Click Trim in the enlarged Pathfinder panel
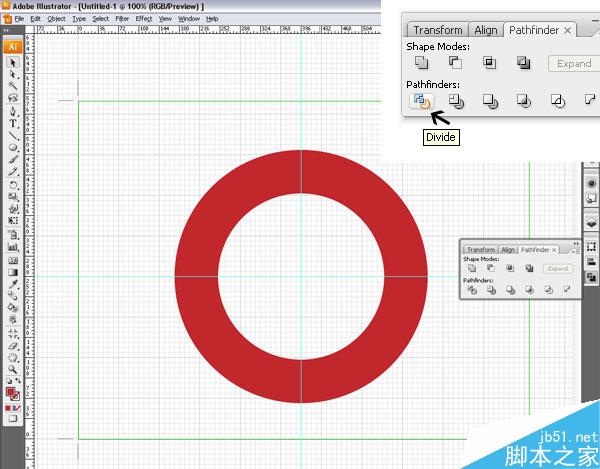The height and width of the screenshot is (469, 600). pos(456,101)
